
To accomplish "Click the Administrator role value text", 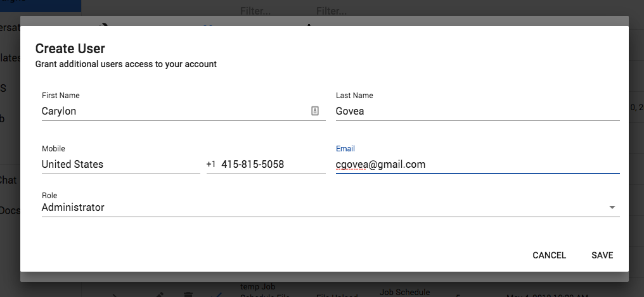I will (73, 208).
